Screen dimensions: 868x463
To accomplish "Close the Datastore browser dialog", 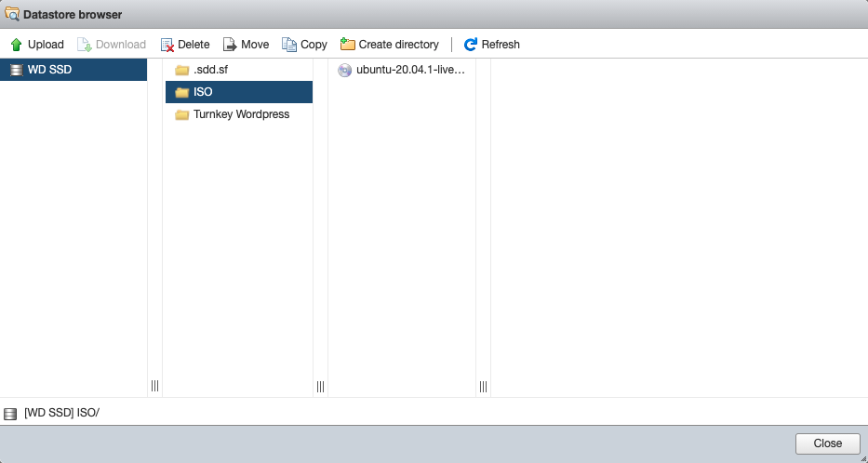I will pos(828,443).
